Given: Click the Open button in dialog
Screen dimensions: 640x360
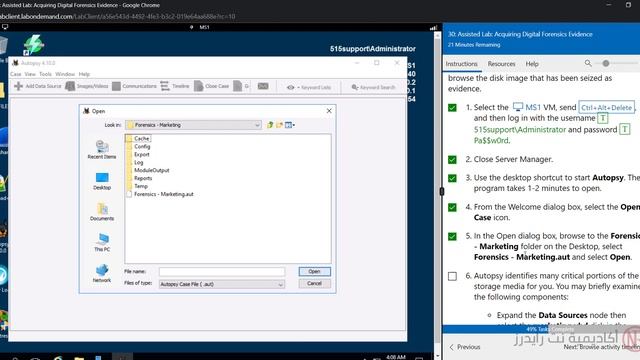Looking at the screenshot, I should [314, 271].
